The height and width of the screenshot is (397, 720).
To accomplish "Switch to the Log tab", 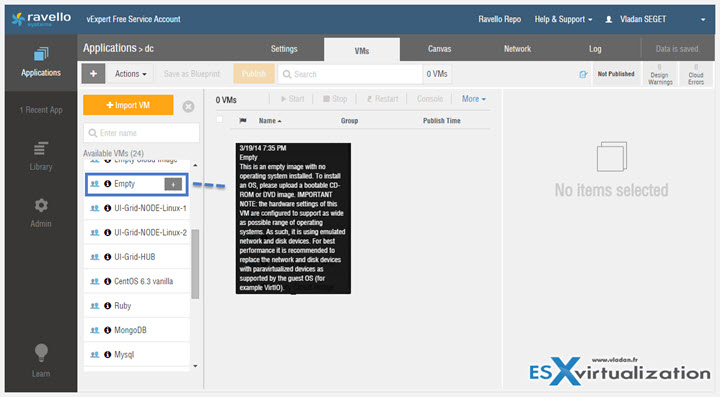I will click(x=595, y=49).
